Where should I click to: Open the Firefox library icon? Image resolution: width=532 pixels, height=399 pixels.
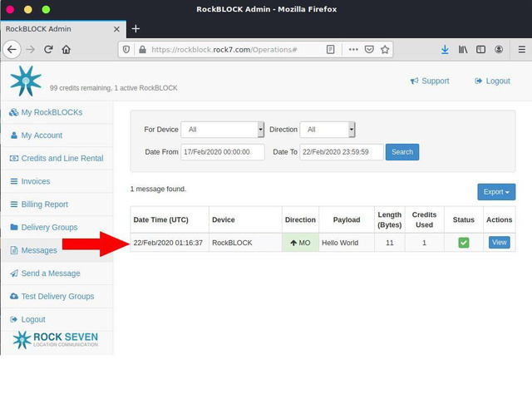coord(463,50)
